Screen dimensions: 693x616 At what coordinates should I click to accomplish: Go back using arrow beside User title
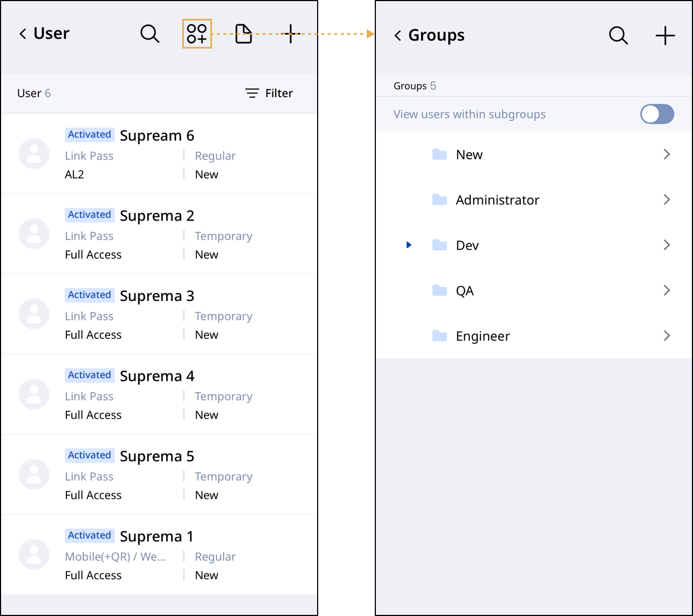(23, 34)
